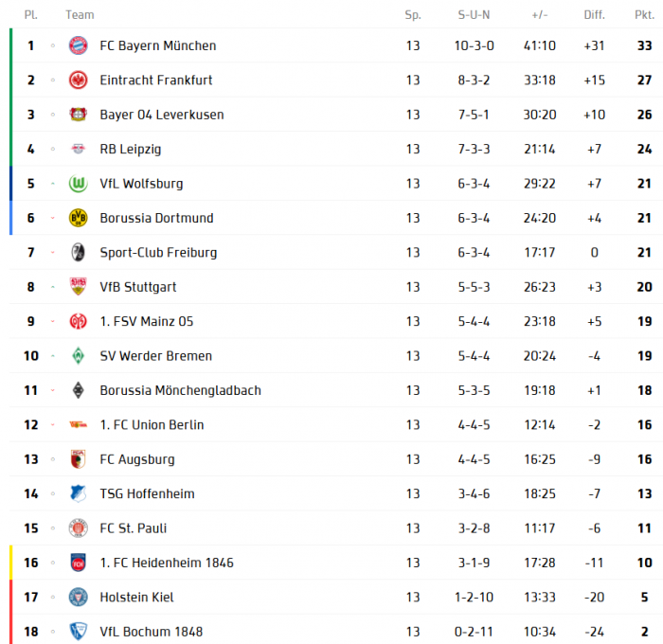Click the Bayer 04 Leverkusen logo
Image resolution: width=663 pixels, height=644 pixels.
[79, 115]
